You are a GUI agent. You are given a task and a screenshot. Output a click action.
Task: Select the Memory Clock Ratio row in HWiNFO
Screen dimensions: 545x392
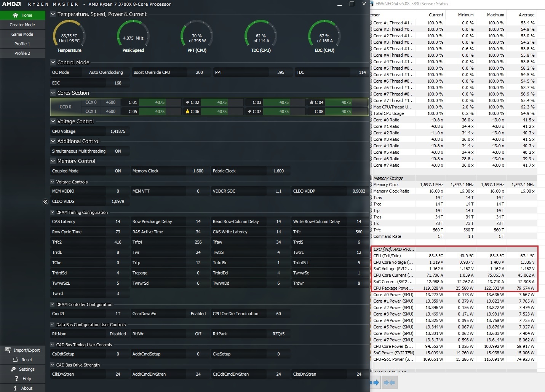click(x=453, y=191)
